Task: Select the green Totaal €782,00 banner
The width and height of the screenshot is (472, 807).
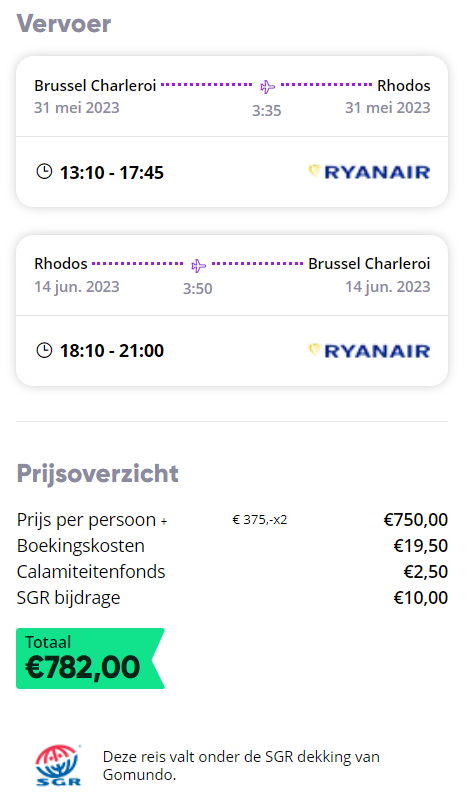Action: (x=90, y=658)
